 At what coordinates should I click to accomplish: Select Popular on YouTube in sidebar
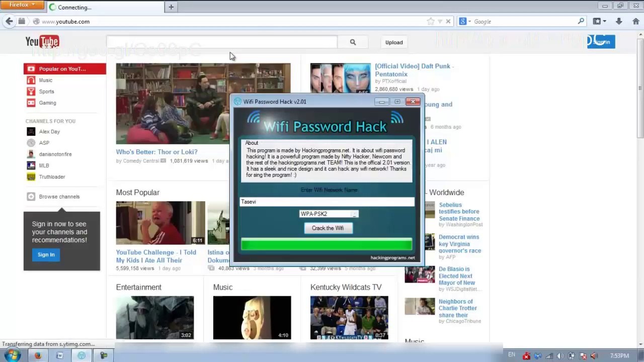(64, 69)
